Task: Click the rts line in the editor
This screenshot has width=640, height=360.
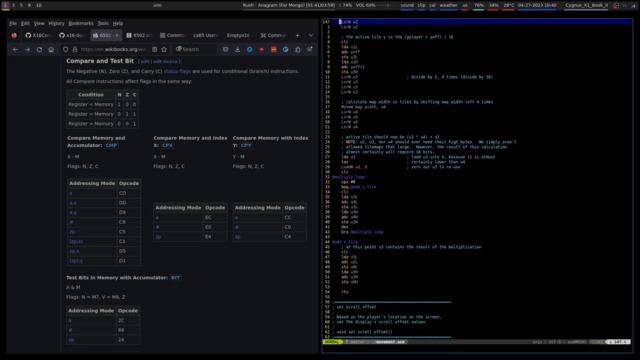Action: pyautogui.click(x=345, y=292)
